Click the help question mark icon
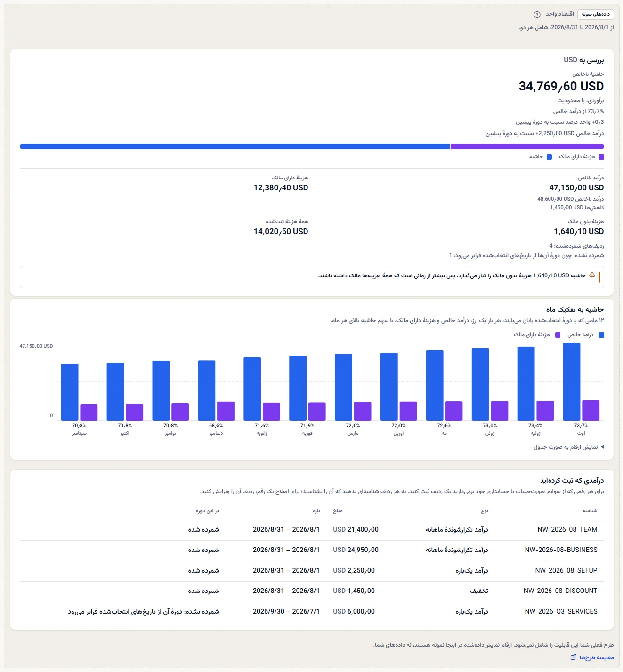This screenshot has height=672, width=623. click(x=537, y=15)
